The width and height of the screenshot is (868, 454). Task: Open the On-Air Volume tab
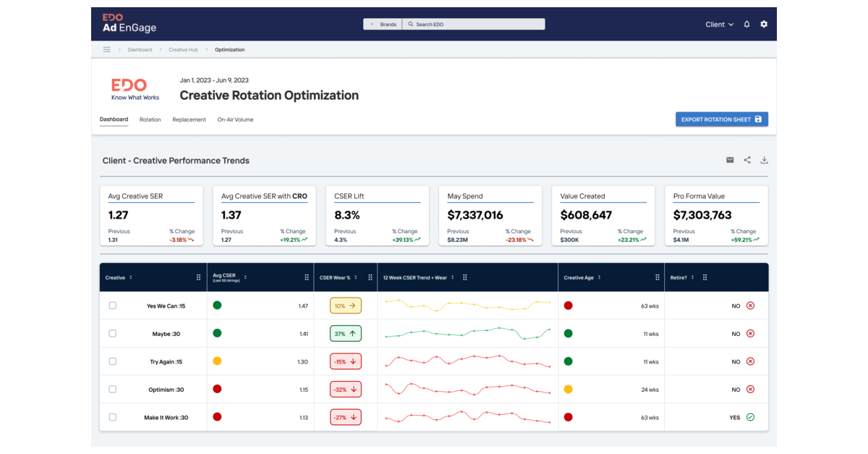click(235, 119)
